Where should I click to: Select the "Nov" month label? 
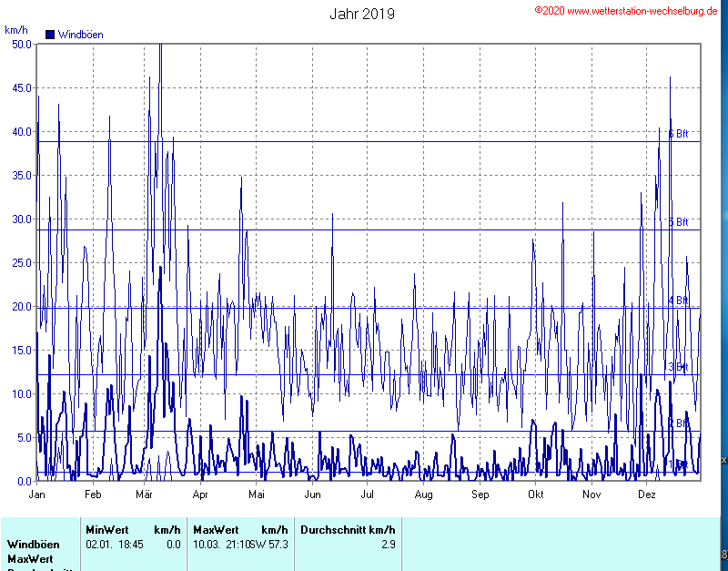591,495
